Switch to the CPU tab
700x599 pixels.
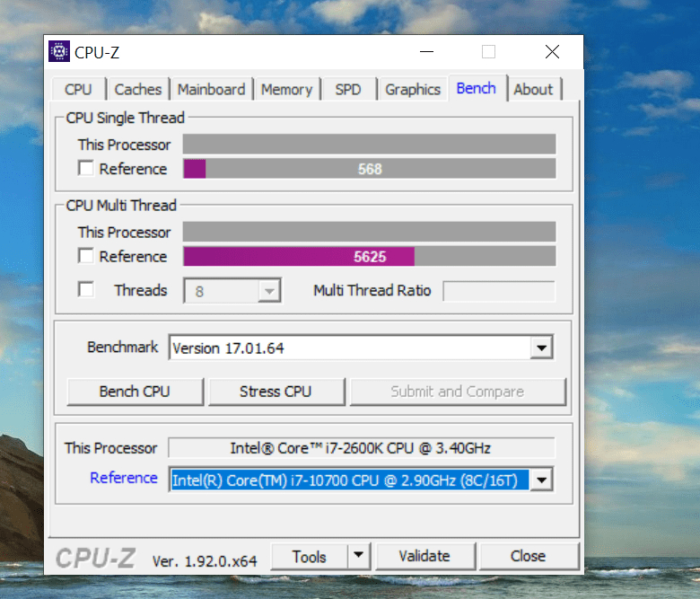tap(79, 89)
